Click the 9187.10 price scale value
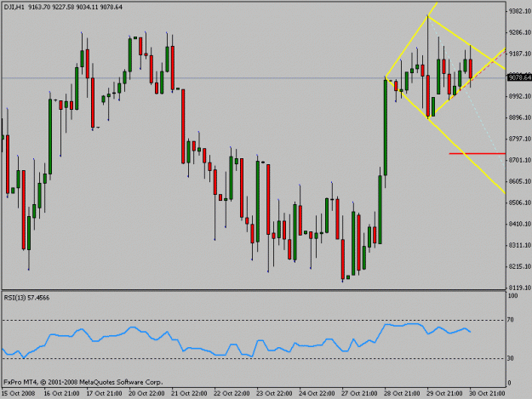The width and height of the screenshot is (532, 399). pos(519,54)
